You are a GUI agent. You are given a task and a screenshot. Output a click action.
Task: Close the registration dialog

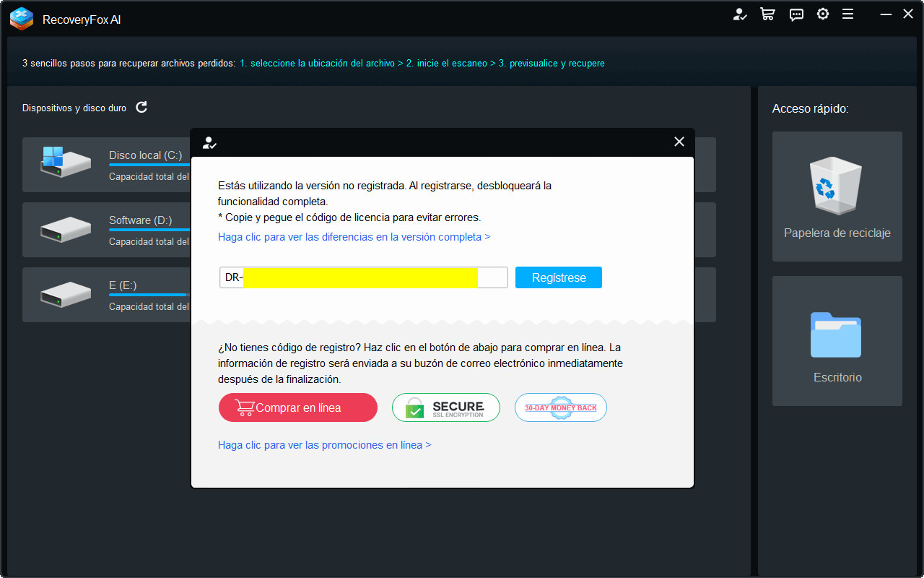tap(679, 142)
